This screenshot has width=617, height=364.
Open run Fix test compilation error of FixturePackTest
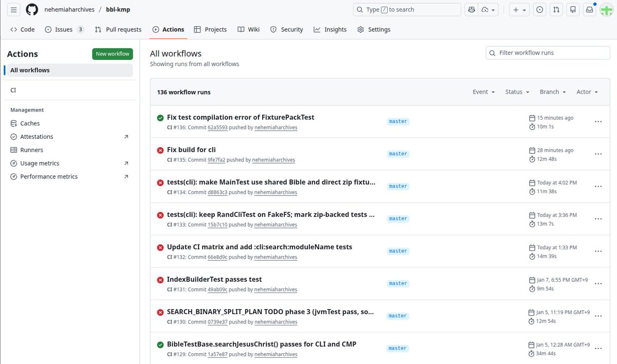pos(241,117)
